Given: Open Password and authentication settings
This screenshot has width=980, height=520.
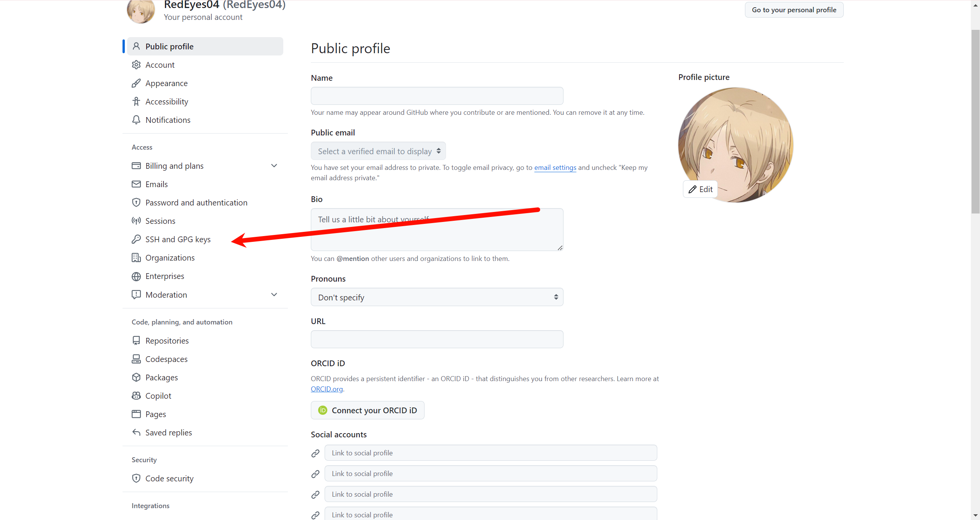Looking at the screenshot, I should click(x=196, y=202).
